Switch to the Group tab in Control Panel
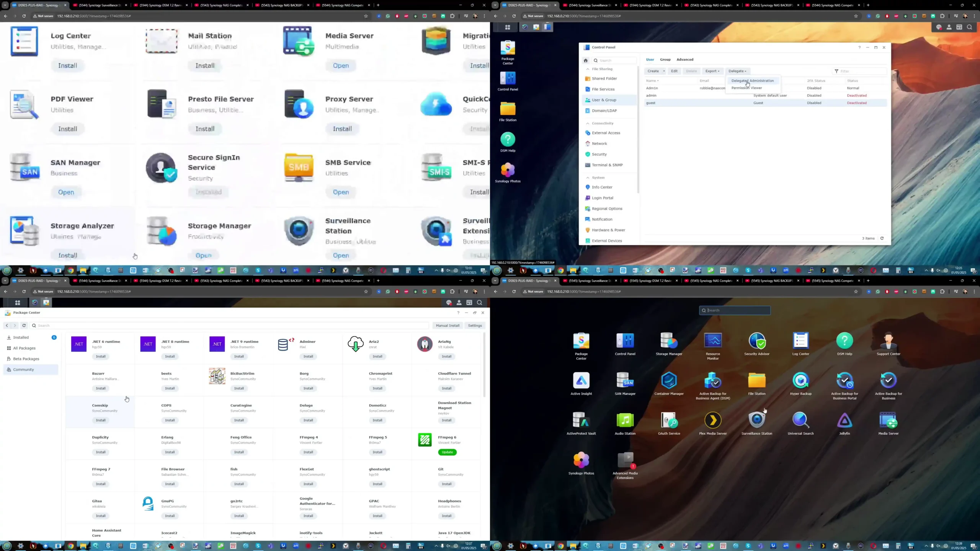Viewport: 980px width, 551px height. point(665,60)
